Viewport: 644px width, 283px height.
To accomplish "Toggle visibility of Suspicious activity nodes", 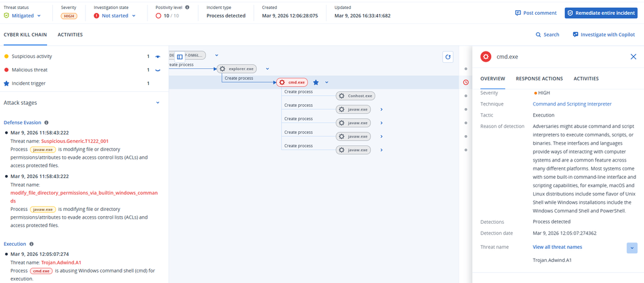I will point(158,57).
